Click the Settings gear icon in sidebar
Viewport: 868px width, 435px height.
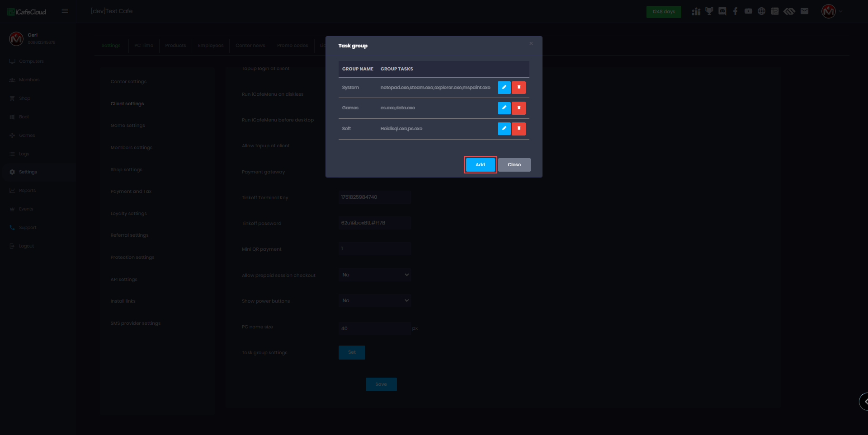coord(12,172)
